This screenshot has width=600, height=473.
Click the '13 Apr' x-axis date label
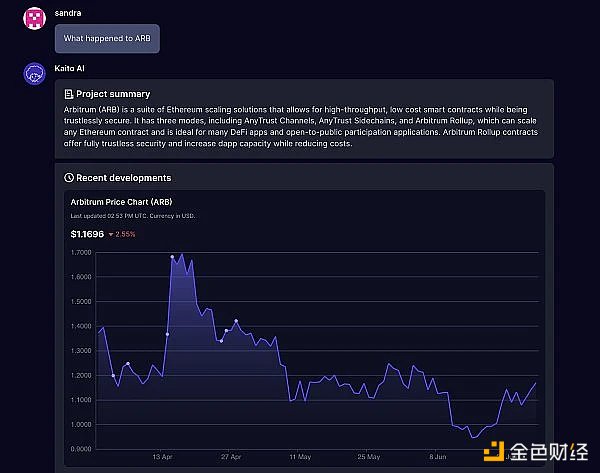162,457
